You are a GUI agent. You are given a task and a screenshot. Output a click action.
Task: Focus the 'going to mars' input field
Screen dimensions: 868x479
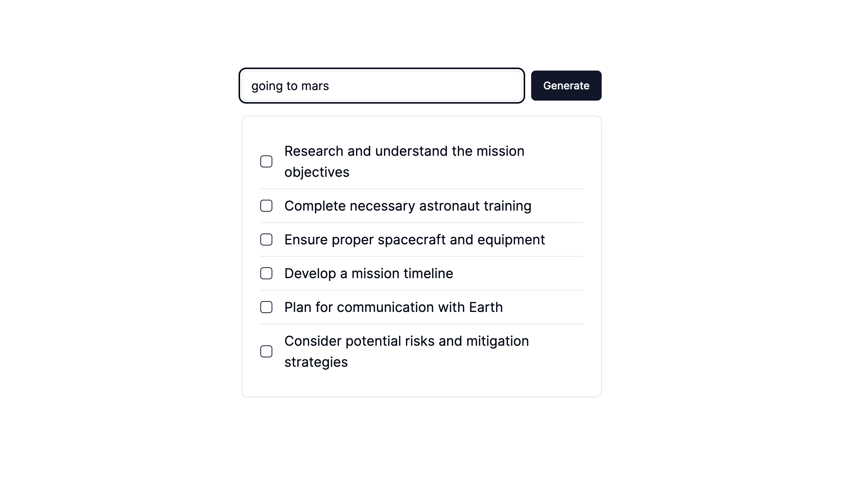(382, 86)
